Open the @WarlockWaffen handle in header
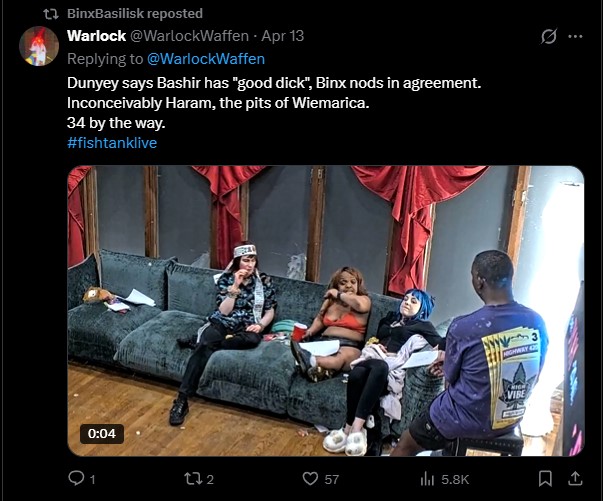 [x=190, y=36]
